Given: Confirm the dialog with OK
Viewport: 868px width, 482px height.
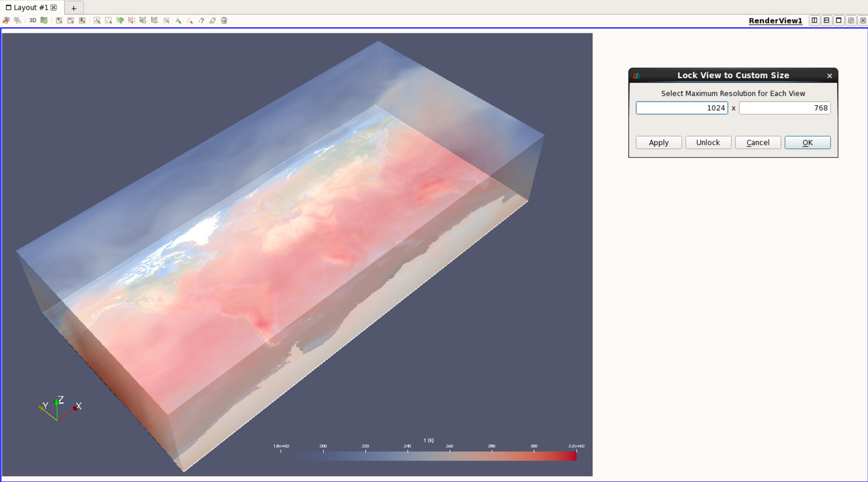Looking at the screenshot, I should click(x=808, y=143).
